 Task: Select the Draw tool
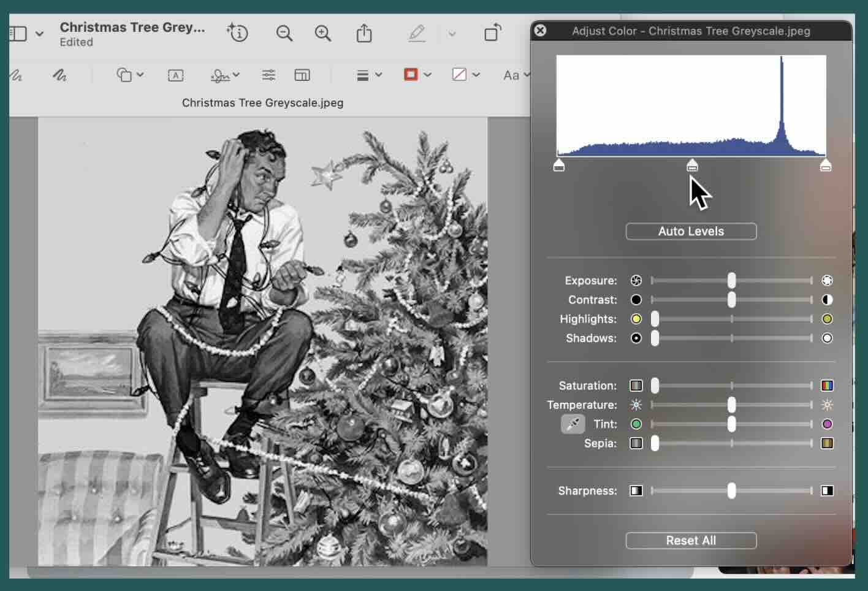[60, 75]
